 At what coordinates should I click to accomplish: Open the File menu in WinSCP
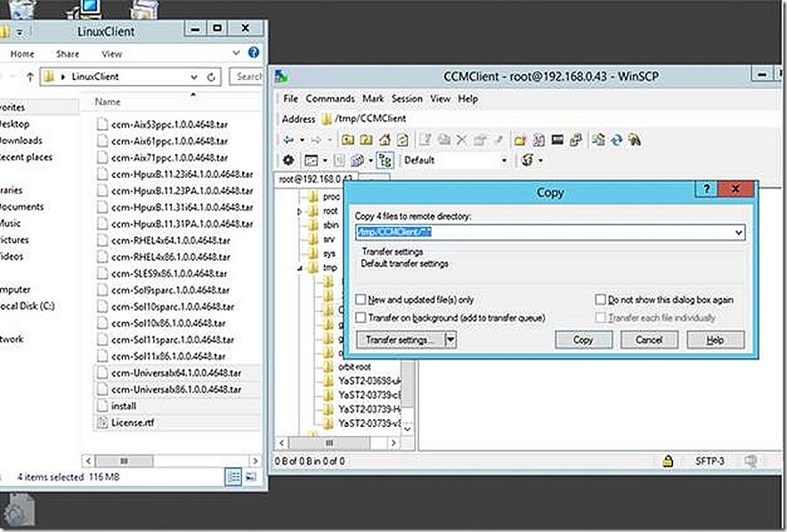(290, 99)
